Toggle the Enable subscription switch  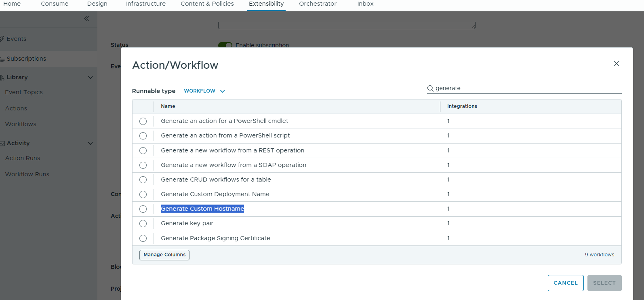coord(225,45)
